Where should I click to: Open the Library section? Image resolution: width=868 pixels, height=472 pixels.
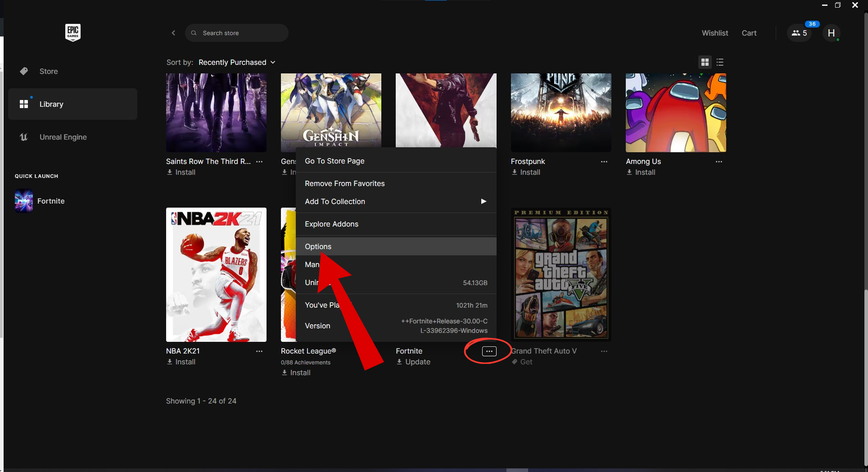tap(72, 104)
